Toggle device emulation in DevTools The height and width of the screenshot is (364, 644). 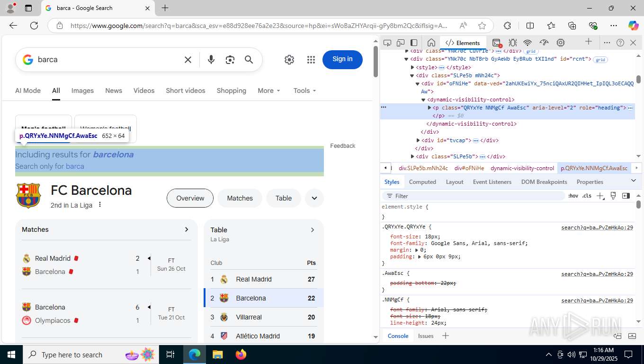point(401,43)
